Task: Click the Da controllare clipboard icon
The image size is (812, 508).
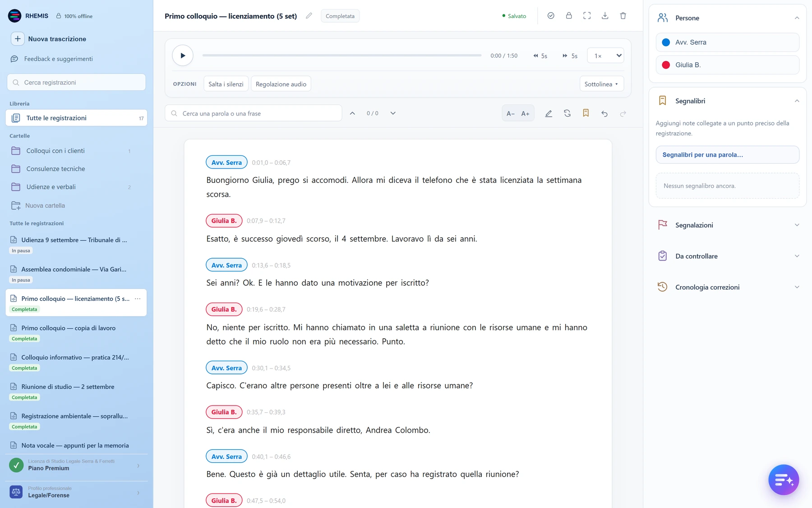Action: pyautogui.click(x=662, y=256)
